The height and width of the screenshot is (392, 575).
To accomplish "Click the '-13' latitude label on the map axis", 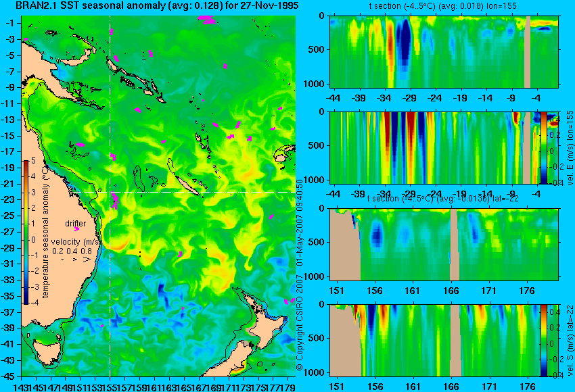I will click(8, 120).
